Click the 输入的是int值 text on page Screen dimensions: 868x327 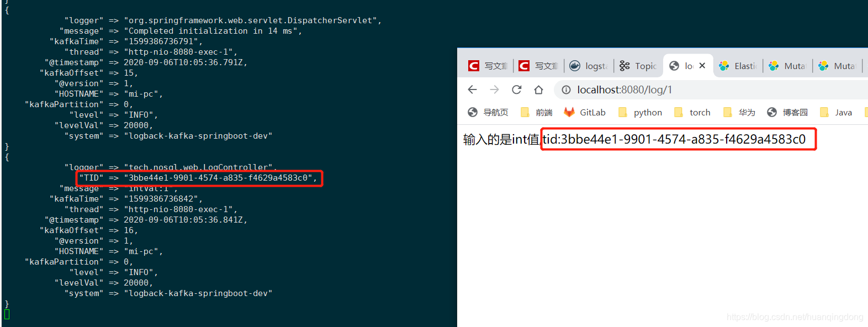(x=501, y=139)
